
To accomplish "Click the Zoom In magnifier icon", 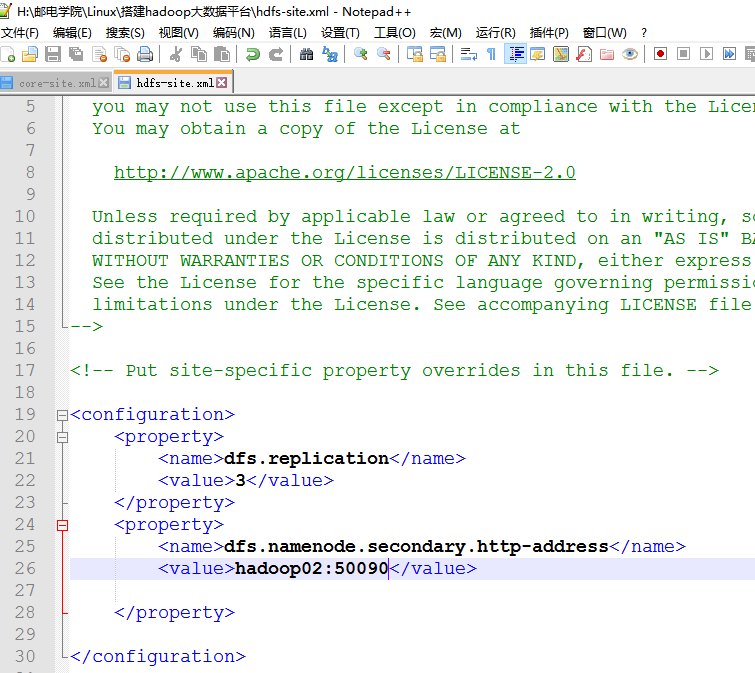I will (360, 54).
